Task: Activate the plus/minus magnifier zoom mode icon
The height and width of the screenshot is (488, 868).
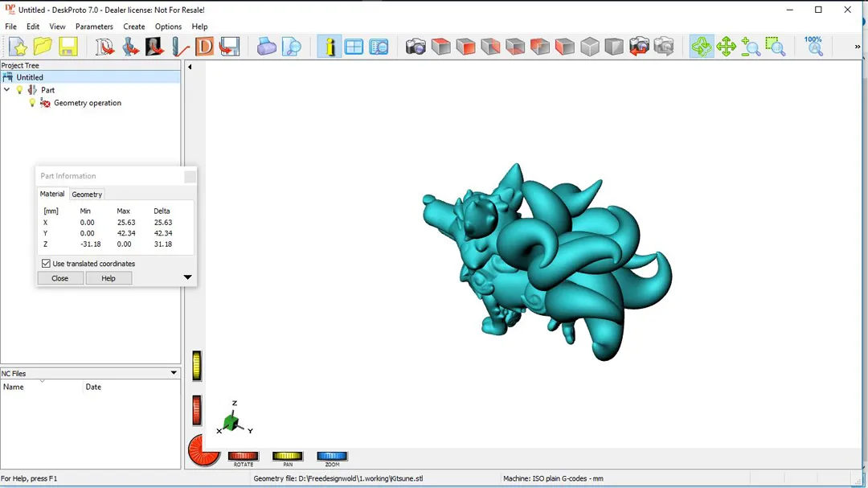Action: click(x=751, y=47)
